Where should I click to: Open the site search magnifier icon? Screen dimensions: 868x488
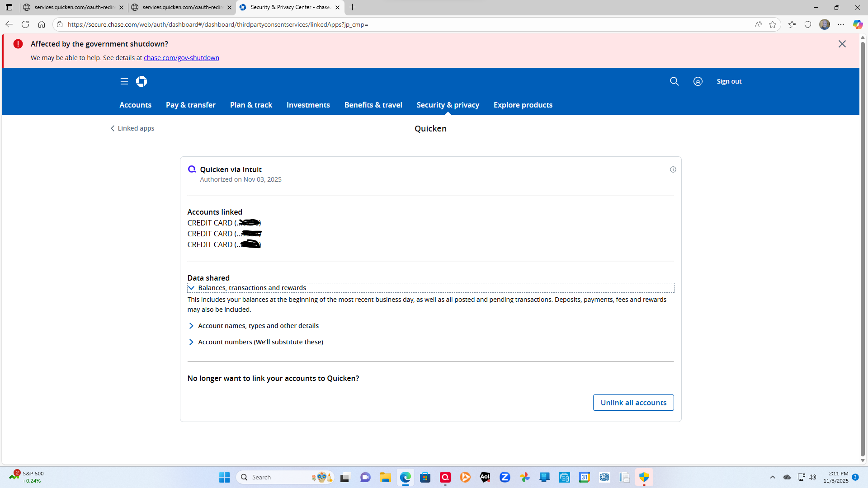tap(674, 81)
